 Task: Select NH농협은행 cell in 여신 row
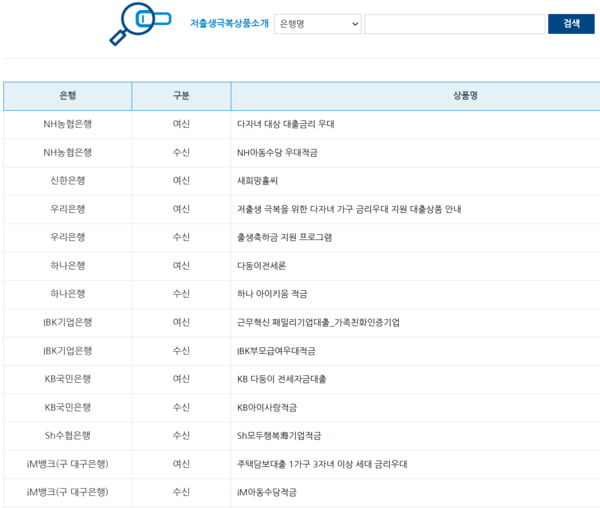[x=68, y=124]
